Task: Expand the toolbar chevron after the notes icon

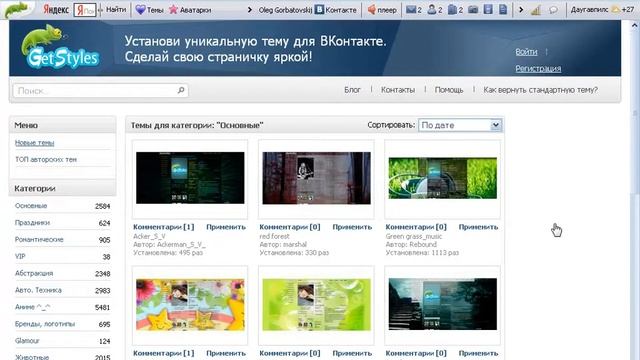Action: tap(521, 9)
